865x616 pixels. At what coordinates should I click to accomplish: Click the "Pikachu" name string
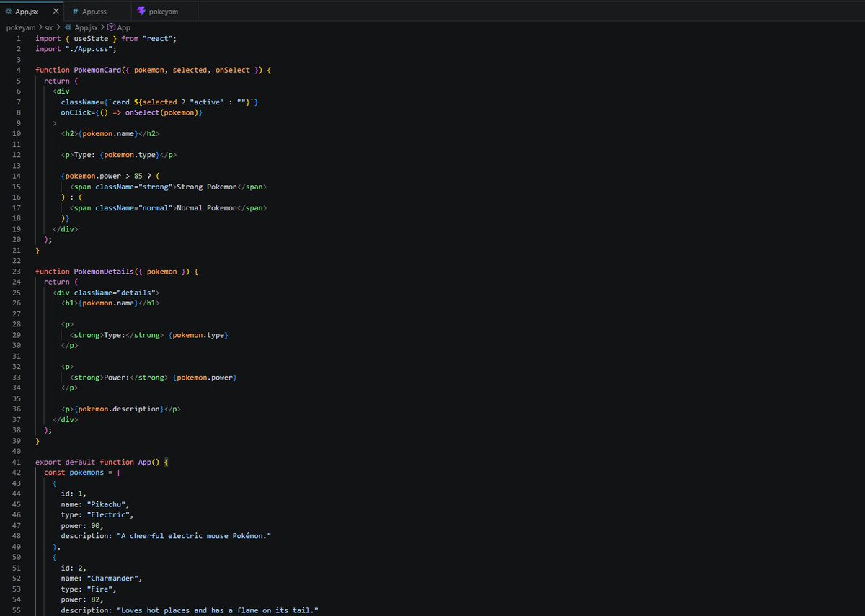106,504
